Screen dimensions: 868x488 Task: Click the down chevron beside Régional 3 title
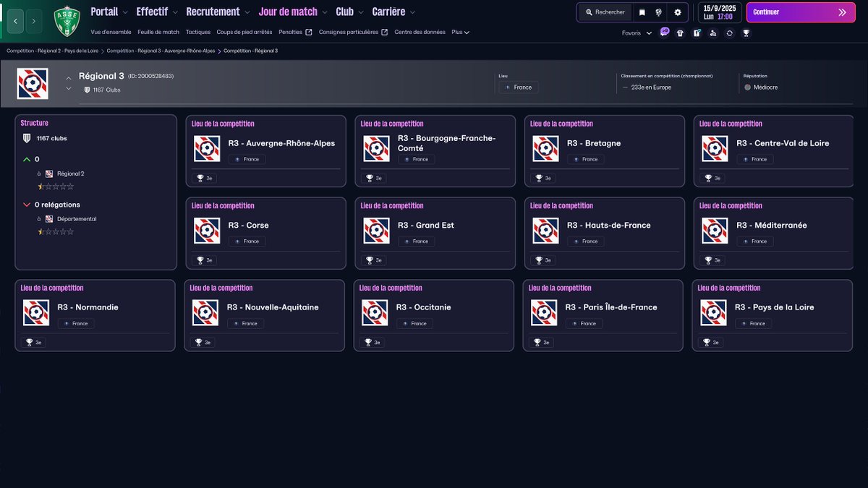click(69, 89)
